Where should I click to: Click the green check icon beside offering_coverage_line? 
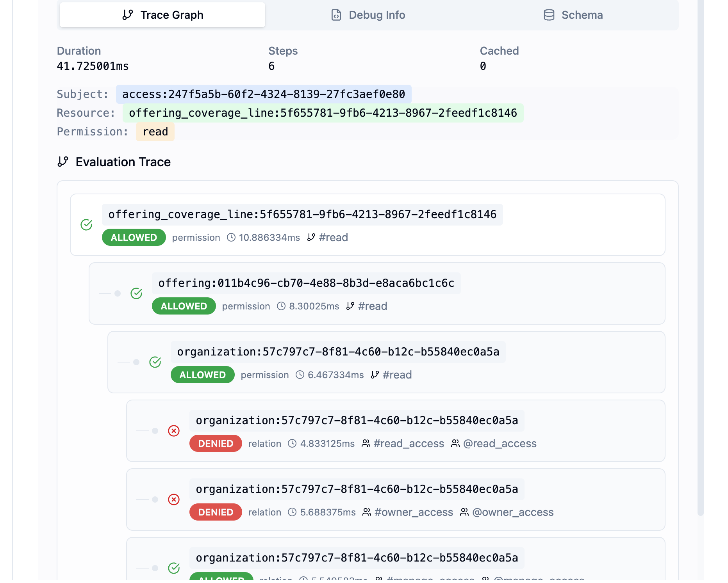click(86, 225)
